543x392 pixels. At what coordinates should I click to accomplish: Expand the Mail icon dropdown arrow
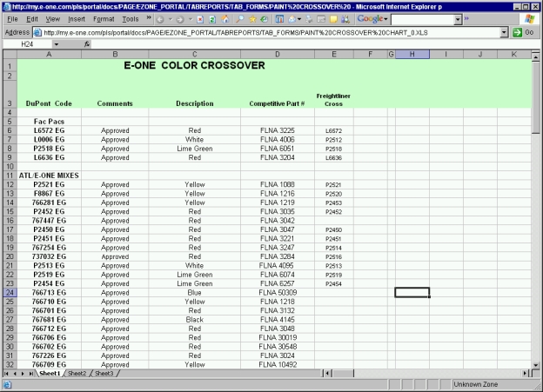299,19
